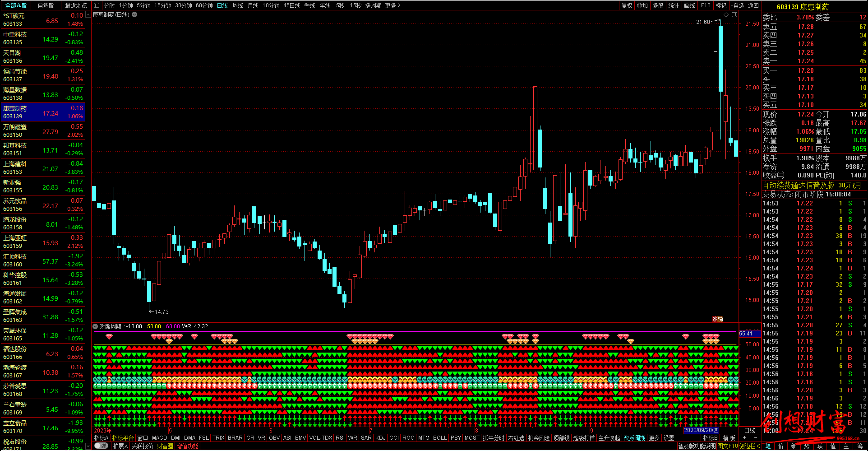Screen dimensions: 868x451
Task: Select the 改版周期 indicator tab
Action: tap(634, 438)
